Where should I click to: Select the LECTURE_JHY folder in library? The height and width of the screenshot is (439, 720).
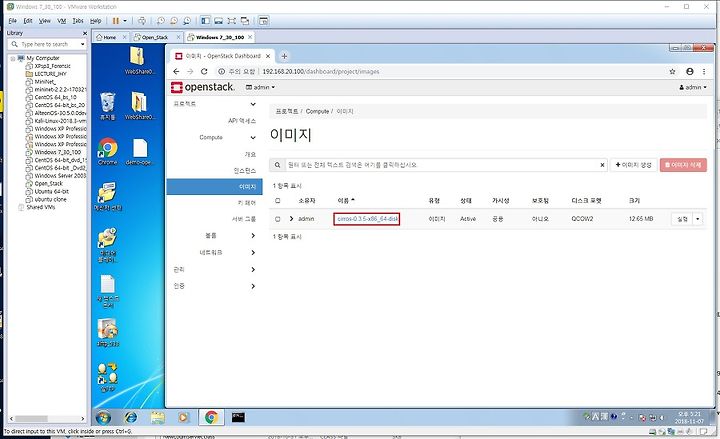point(51,74)
